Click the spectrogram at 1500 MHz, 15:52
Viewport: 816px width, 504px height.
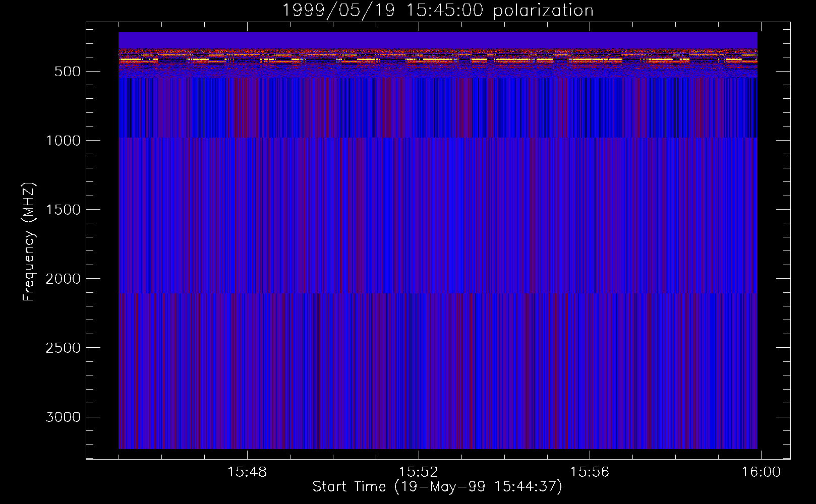[x=418, y=209]
